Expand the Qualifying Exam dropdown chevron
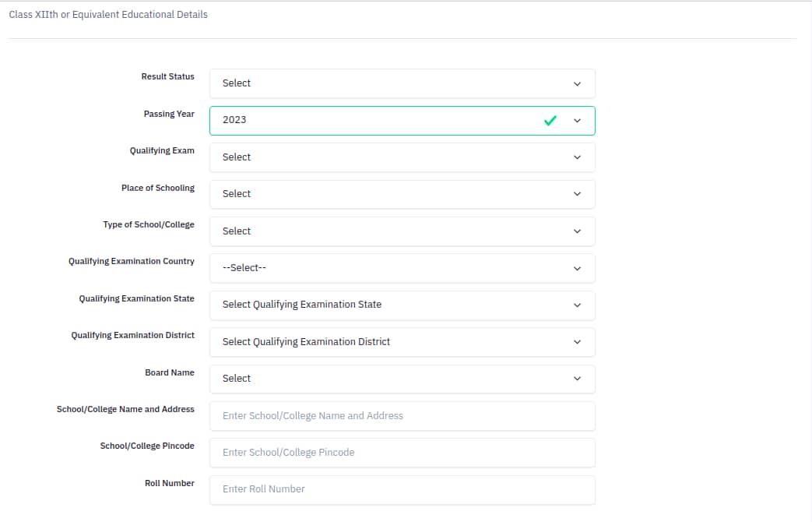 (577, 157)
